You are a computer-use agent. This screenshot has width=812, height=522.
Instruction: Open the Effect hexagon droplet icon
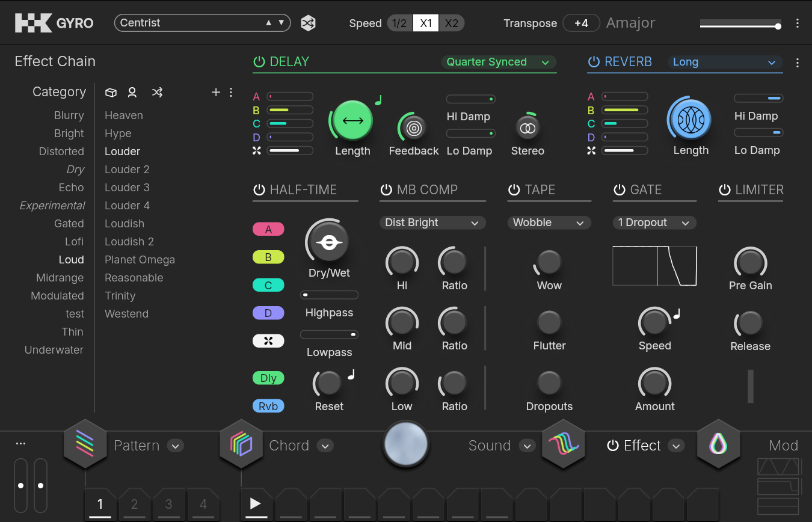tap(718, 445)
